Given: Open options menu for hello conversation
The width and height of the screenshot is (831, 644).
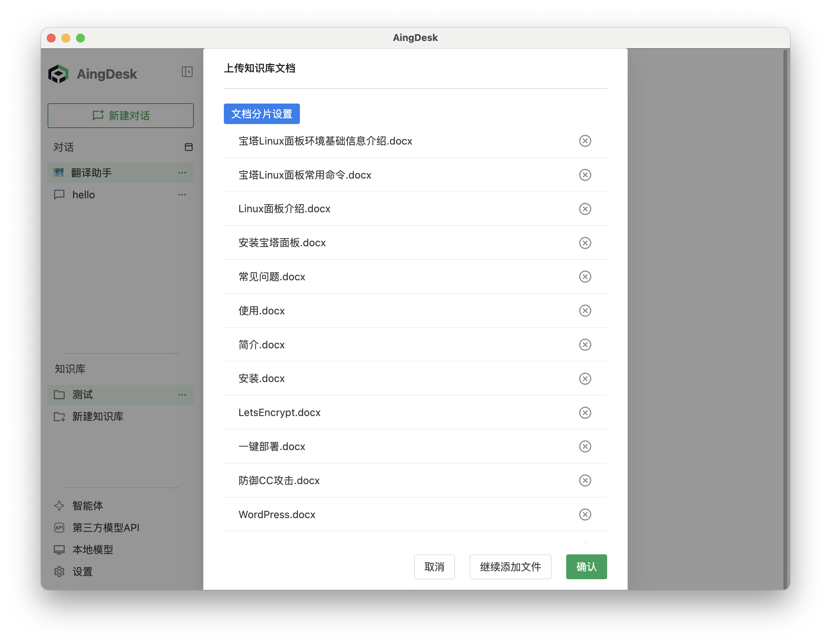Looking at the screenshot, I should pos(182,195).
